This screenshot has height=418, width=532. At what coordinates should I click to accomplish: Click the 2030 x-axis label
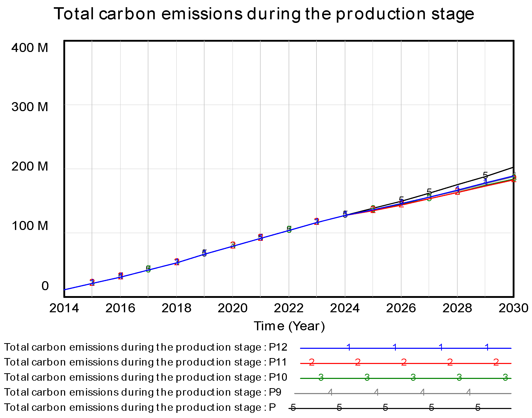click(513, 308)
